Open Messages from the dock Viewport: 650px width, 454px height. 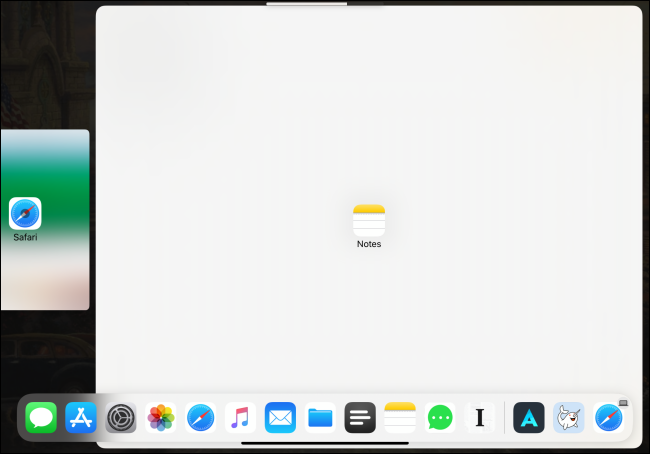pos(41,417)
